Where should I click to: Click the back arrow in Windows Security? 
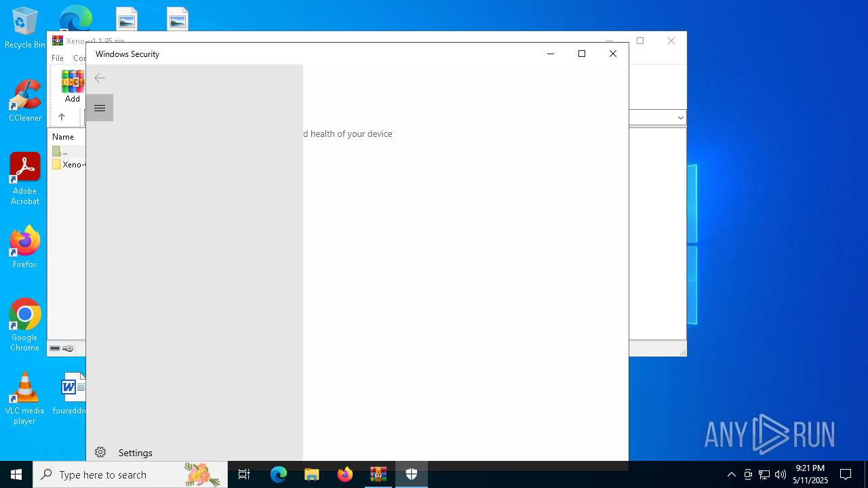pos(100,79)
